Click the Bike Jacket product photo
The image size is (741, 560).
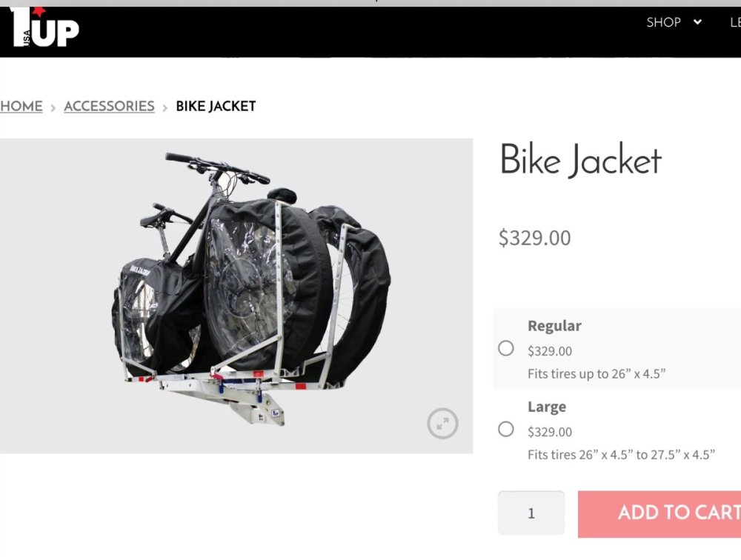tap(236, 296)
